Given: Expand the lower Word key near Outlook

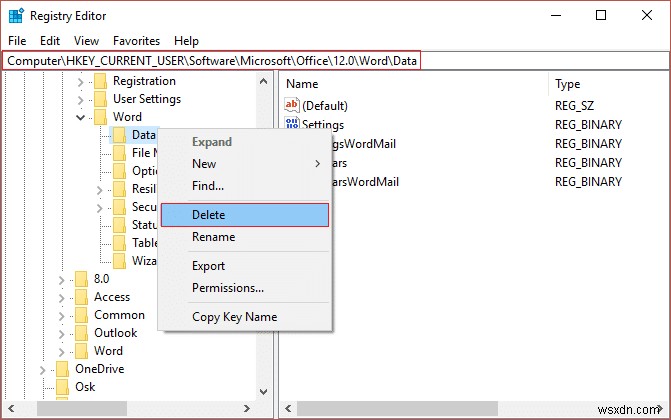Looking at the screenshot, I should coord(61,351).
